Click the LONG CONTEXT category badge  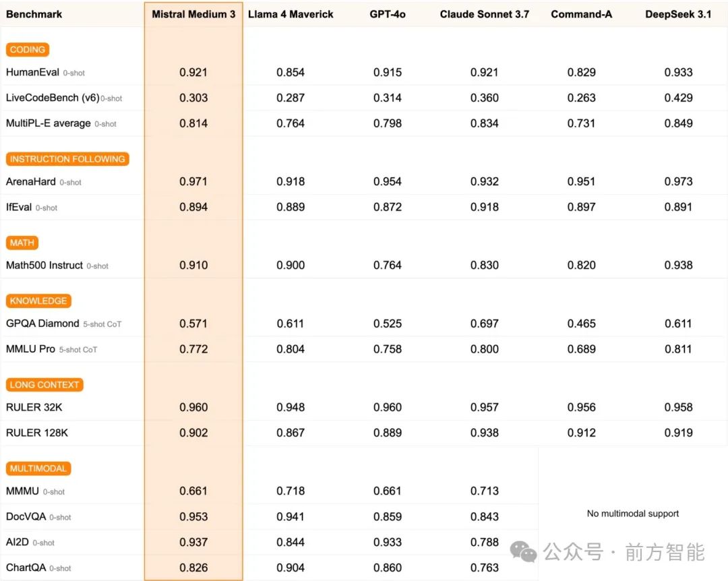coord(44,385)
